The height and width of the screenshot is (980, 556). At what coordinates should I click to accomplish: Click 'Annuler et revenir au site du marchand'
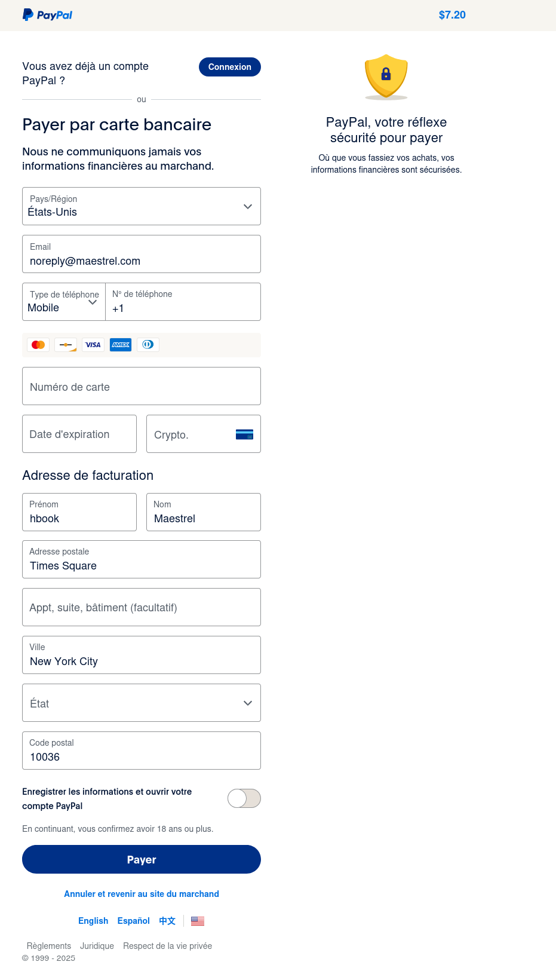pyautogui.click(x=141, y=893)
